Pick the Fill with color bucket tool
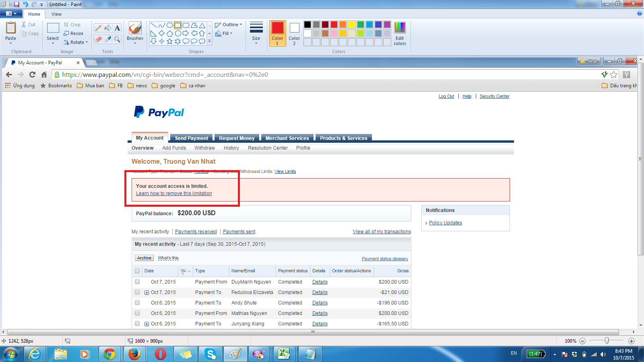The image size is (644, 362). pyautogui.click(x=108, y=28)
